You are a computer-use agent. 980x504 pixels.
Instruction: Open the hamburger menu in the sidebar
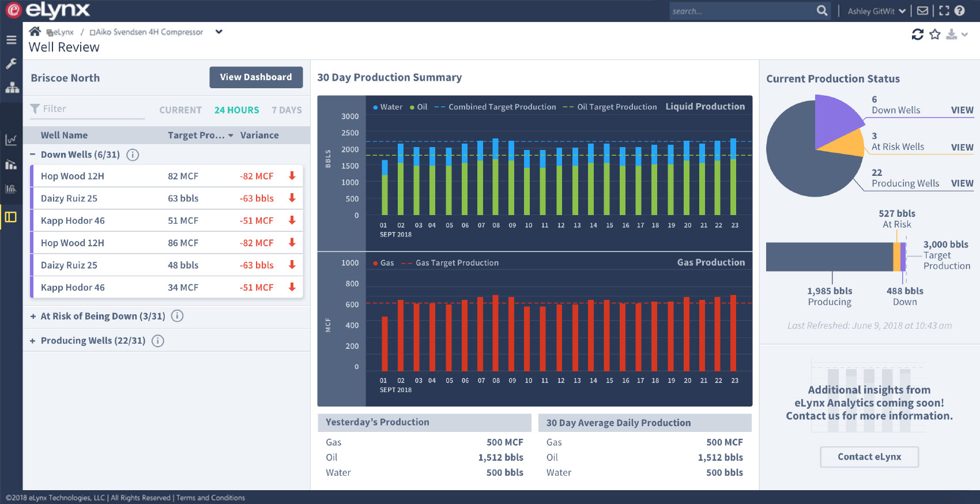tap(11, 40)
